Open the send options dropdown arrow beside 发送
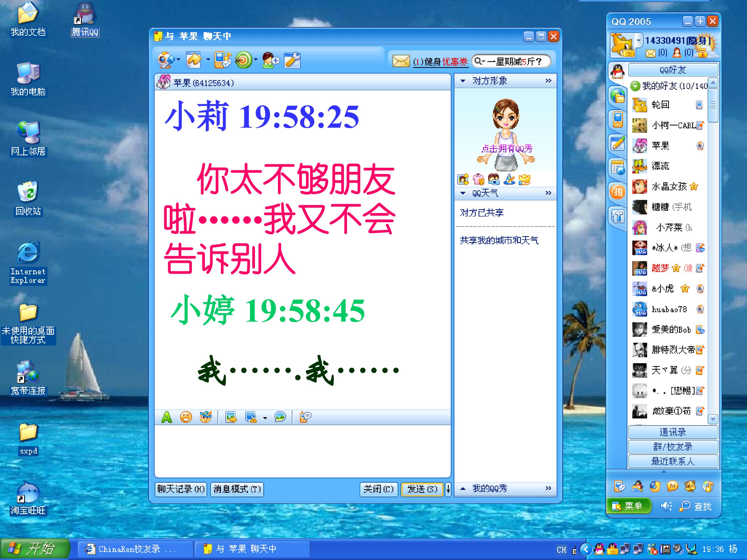 448,489
